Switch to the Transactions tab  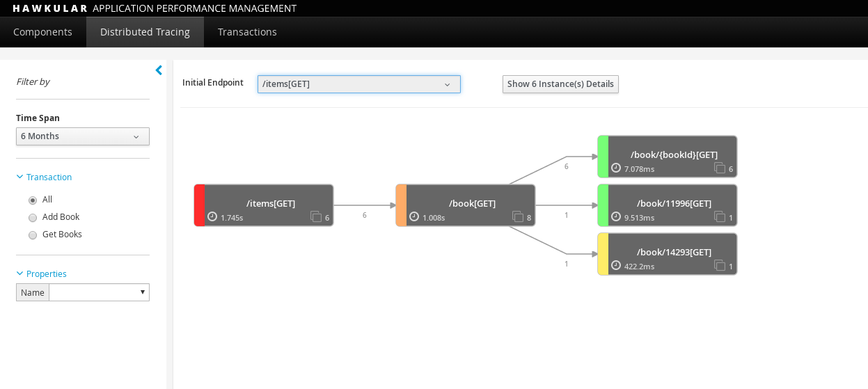pos(247,32)
